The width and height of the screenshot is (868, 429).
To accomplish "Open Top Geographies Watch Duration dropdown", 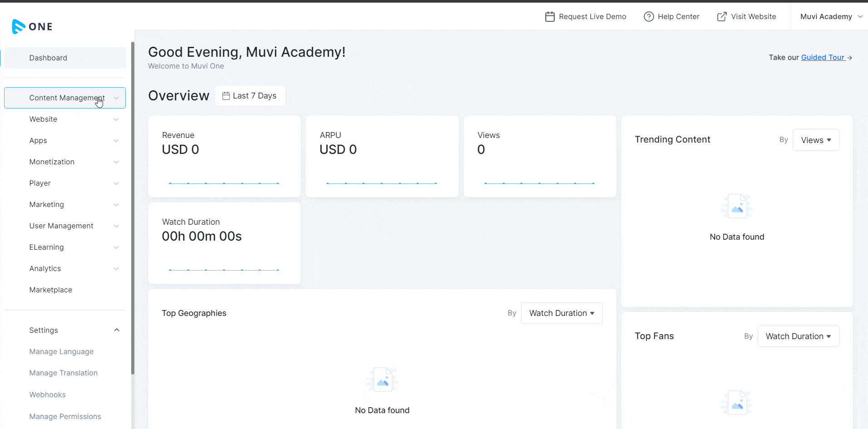I will coord(562,313).
